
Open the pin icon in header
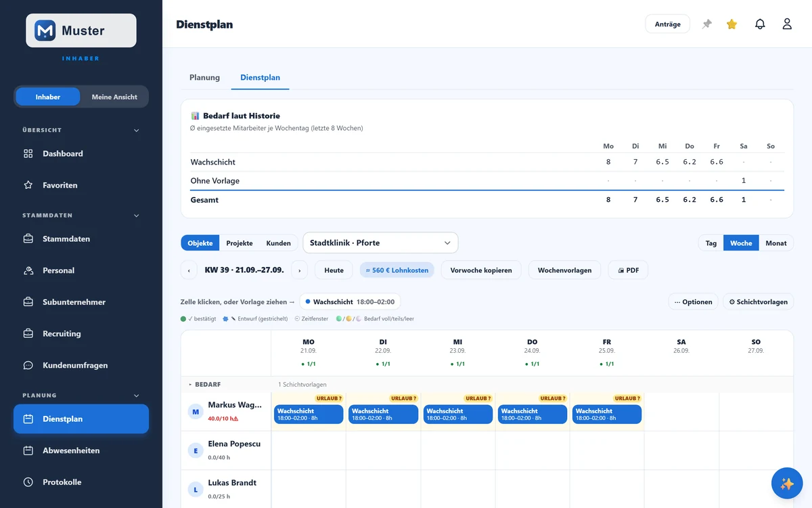pyautogui.click(x=707, y=24)
